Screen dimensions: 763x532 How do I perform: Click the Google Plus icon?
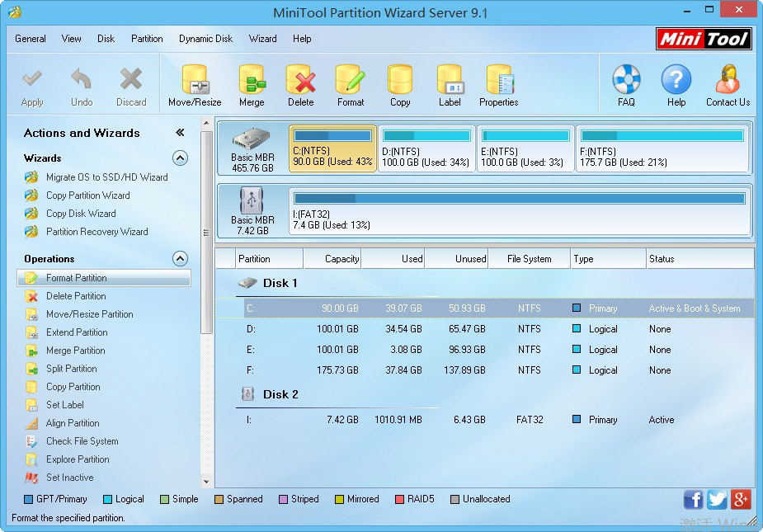(741, 499)
